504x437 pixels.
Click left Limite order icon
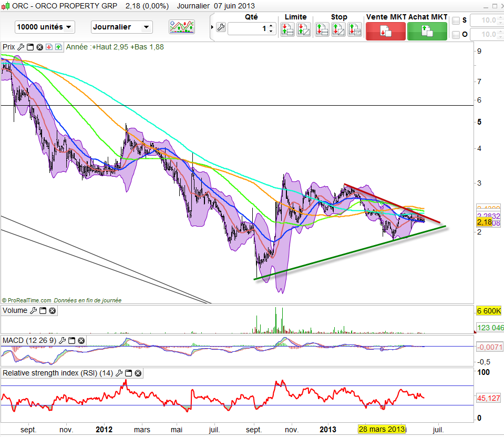(x=287, y=29)
